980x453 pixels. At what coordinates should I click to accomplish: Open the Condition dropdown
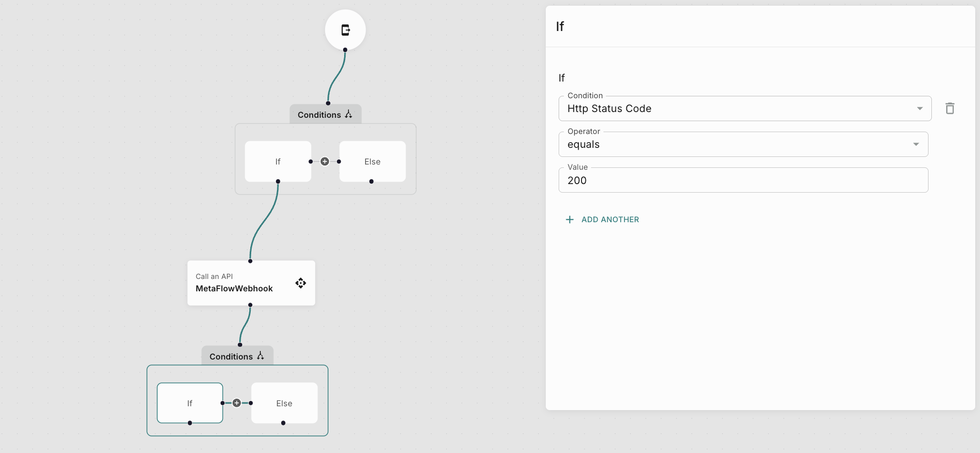click(x=744, y=109)
